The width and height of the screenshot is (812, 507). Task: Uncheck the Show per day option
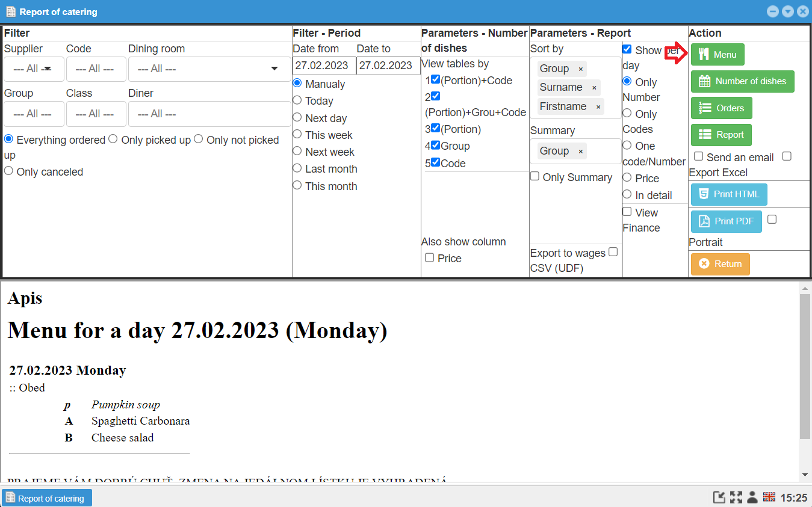[x=627, y=50]
